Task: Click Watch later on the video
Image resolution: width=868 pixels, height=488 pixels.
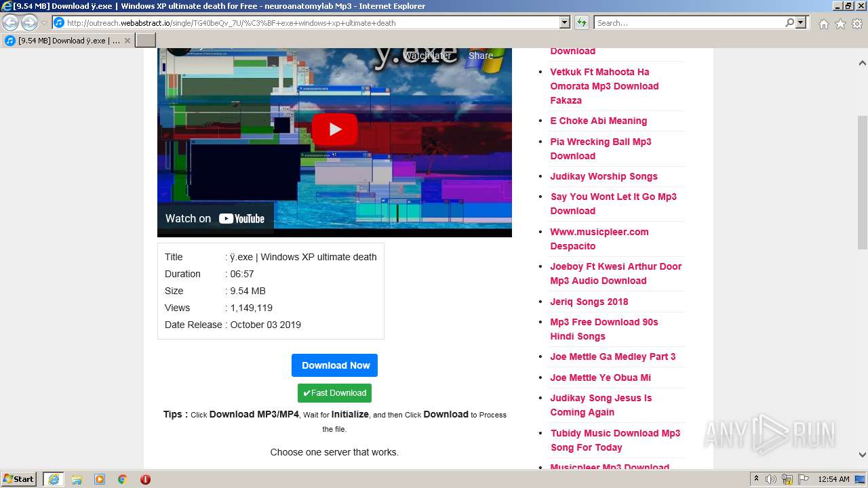Action: [428, 56]
